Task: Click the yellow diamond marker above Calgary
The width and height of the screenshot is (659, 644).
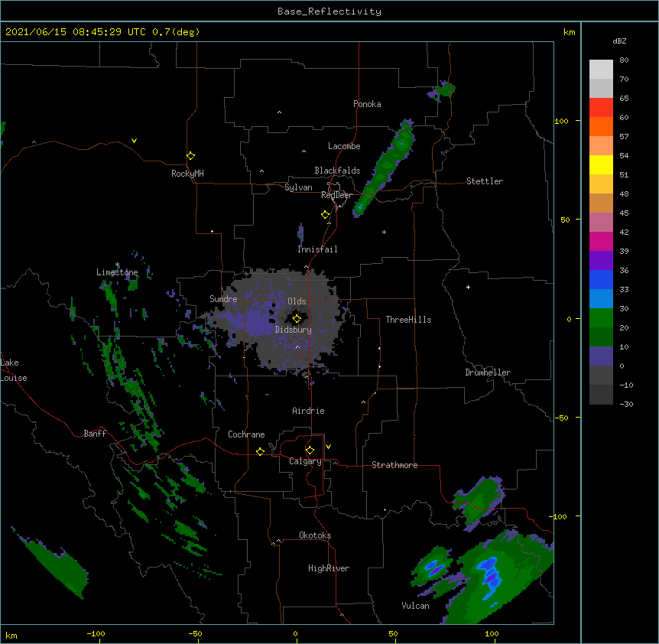Action: click(310, 450)
